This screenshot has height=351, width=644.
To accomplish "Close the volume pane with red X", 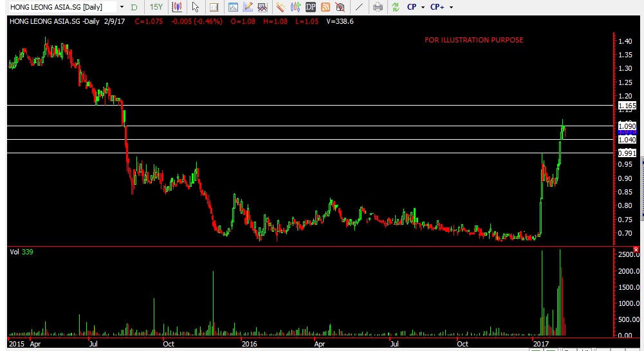I will 636,250.
